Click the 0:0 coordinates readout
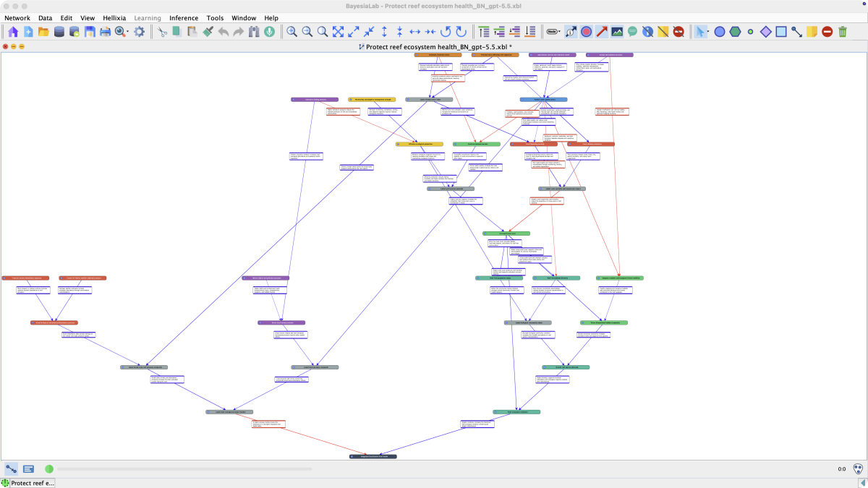 [x=842, y=469]
